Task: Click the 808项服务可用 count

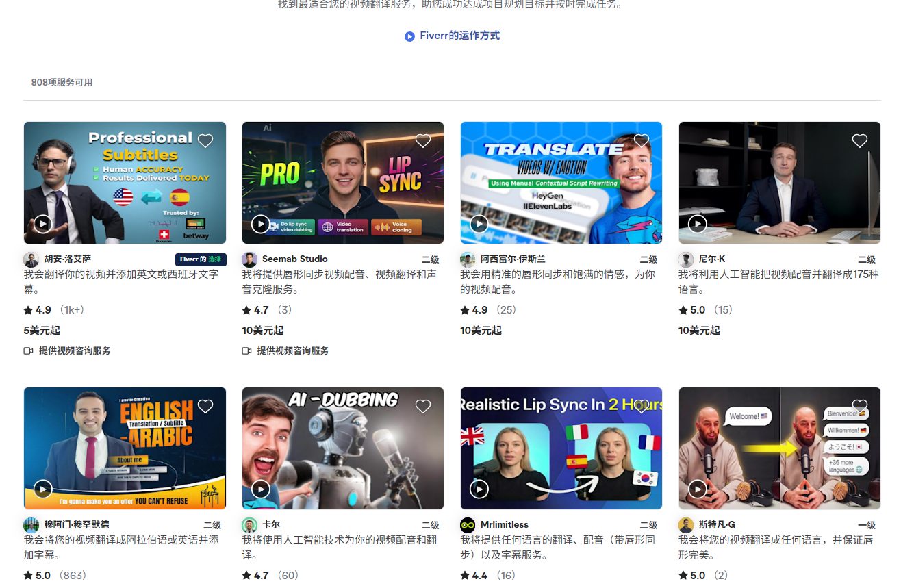Action: point(62,82)
